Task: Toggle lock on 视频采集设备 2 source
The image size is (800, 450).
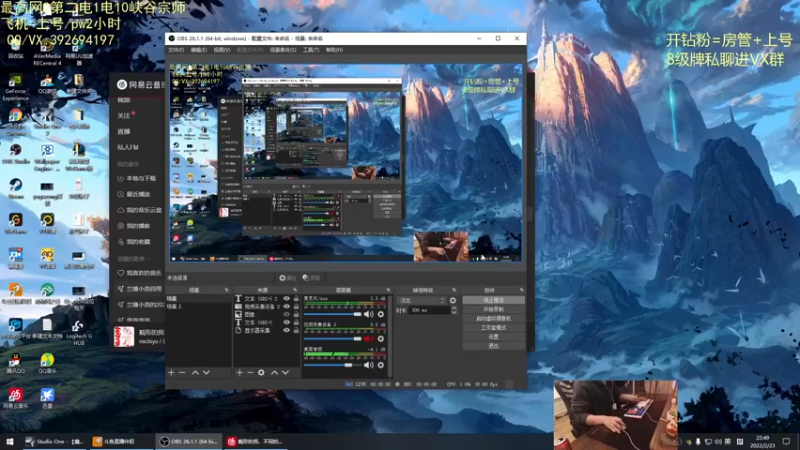Action: (x=296, y=307)
